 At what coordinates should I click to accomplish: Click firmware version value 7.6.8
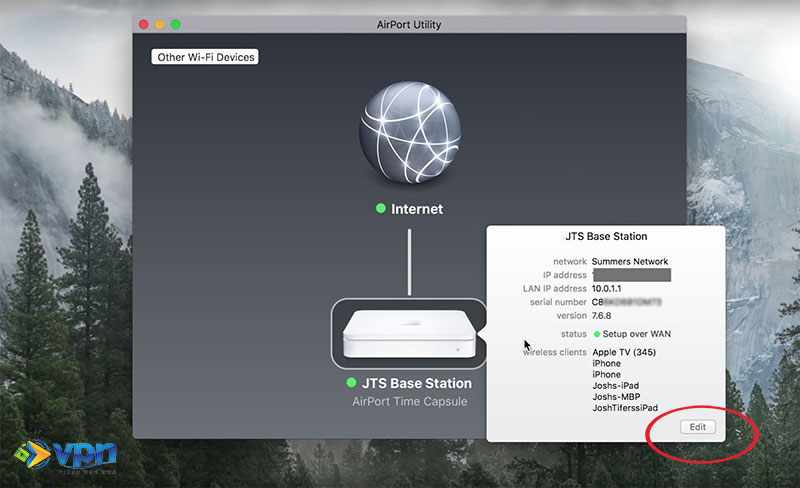pyautogui.click(x=601, y=315)
